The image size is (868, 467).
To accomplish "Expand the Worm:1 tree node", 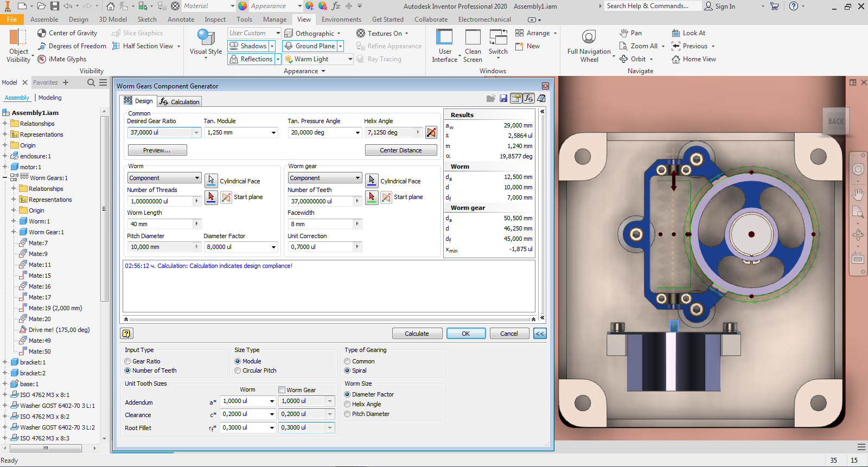I will [x=14, y=221].
